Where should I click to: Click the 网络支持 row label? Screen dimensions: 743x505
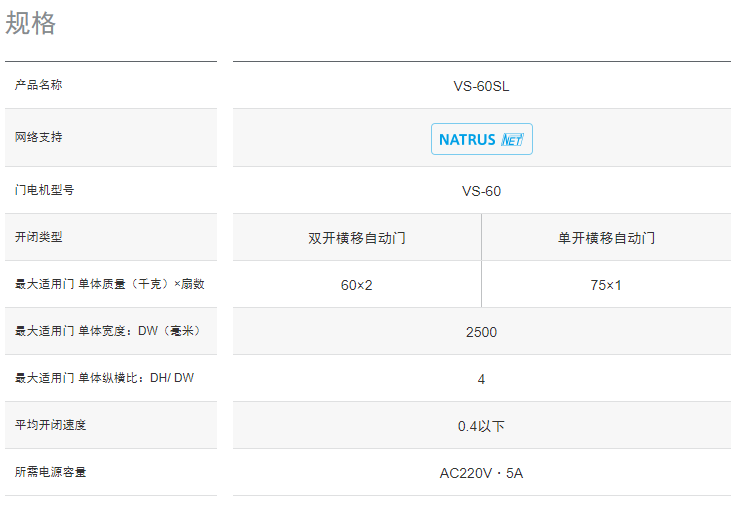point(39,137)
